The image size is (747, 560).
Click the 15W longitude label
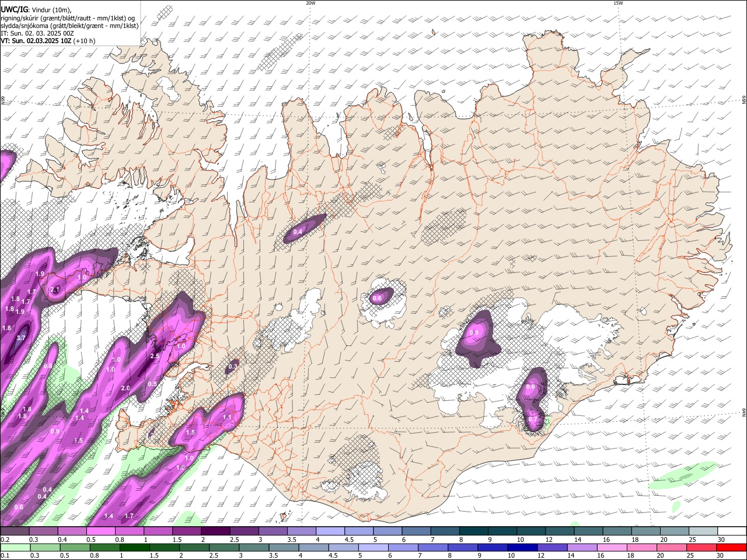coord(617,3)
